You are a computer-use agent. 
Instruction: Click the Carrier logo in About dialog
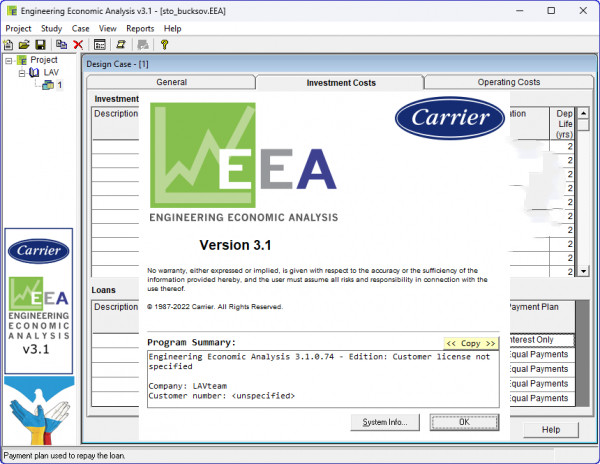(450, 118)
